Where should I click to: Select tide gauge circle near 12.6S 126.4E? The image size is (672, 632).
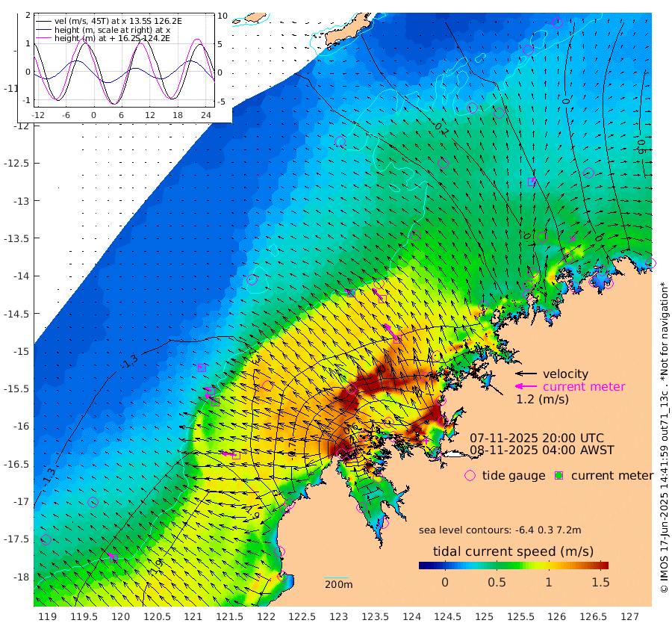coord(588,173)
